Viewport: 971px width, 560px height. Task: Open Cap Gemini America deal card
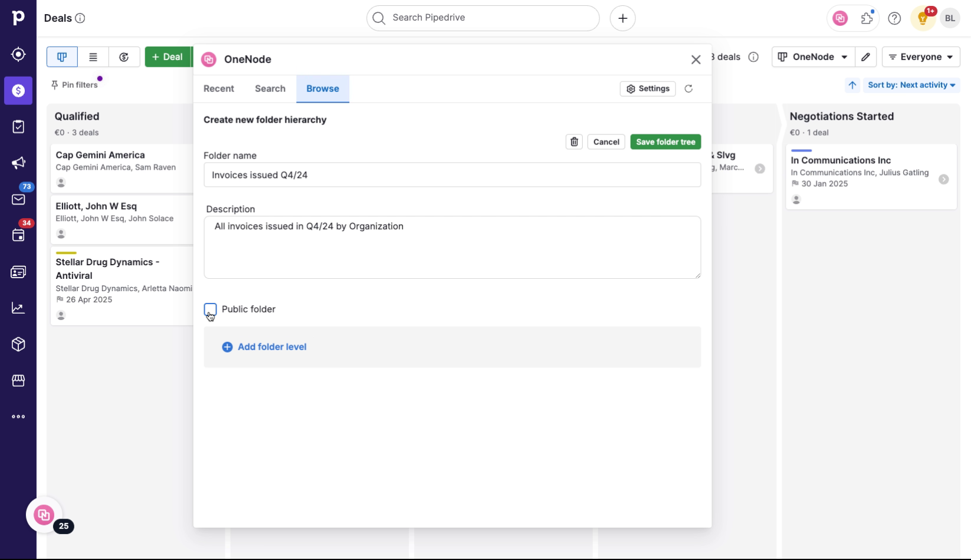[x=122, y=169]
